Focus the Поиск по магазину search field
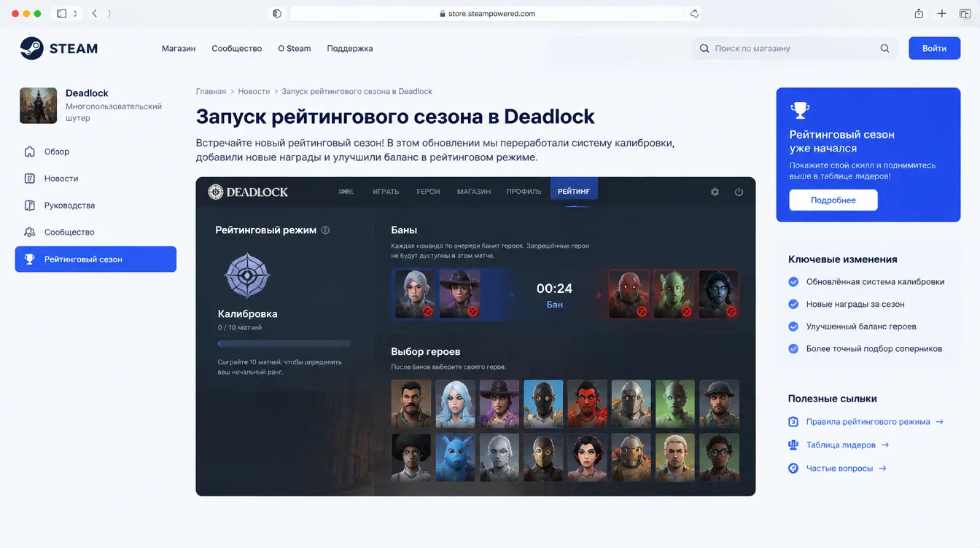Viewport: 980px width, 548px height. 795,49
